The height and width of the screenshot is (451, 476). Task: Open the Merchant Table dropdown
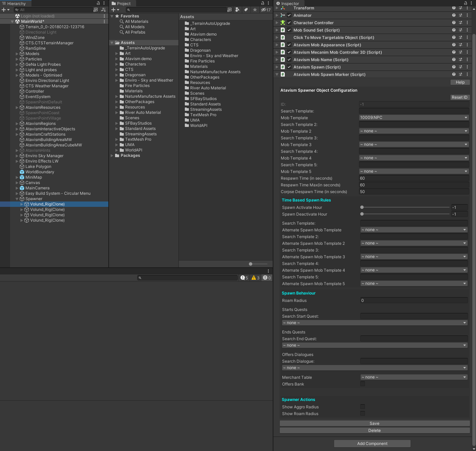tap(414, 377)
